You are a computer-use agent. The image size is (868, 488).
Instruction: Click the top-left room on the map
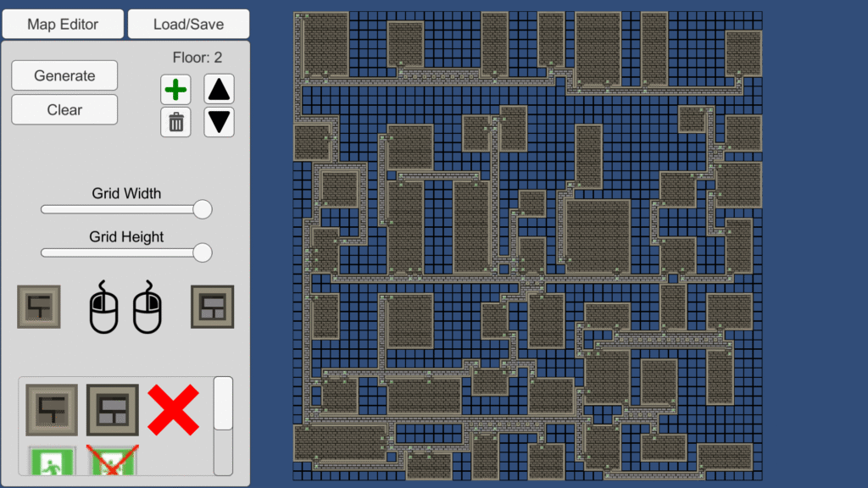(325, 44)
